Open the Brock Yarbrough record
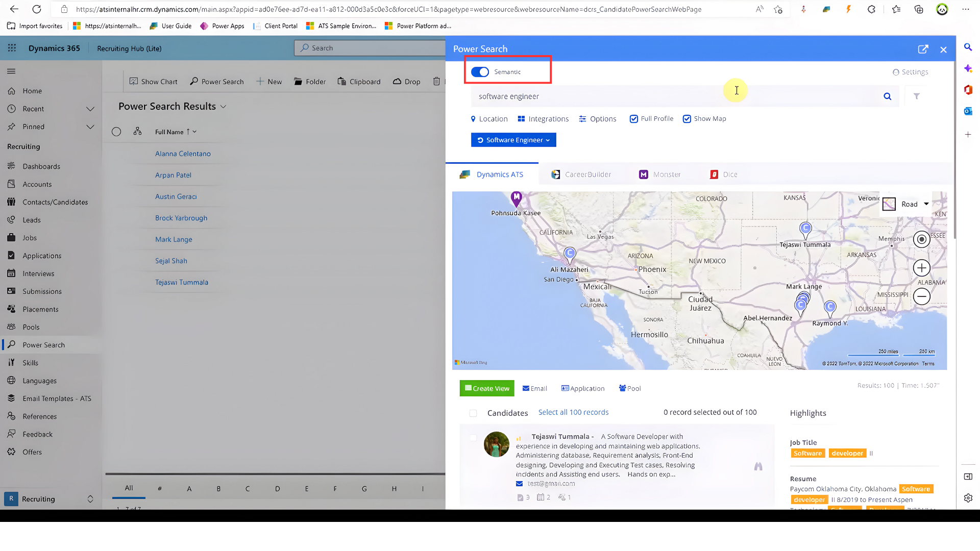The width and height of the screenshot is (980, 551). click(181, 218)
